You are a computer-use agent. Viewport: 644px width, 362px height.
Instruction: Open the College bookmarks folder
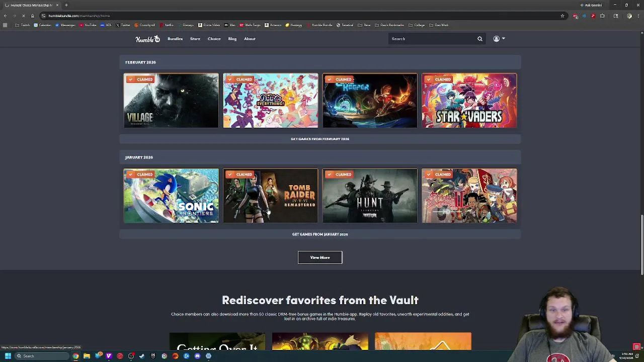(x=417, y=25)
